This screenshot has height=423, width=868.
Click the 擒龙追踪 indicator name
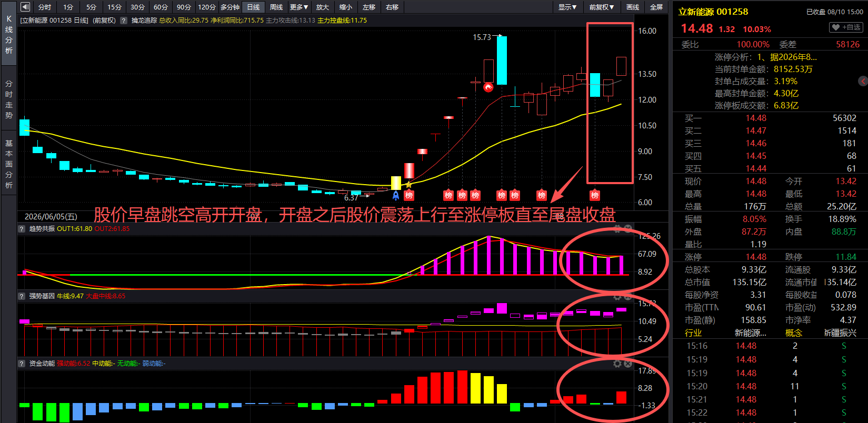coord(144,21)
